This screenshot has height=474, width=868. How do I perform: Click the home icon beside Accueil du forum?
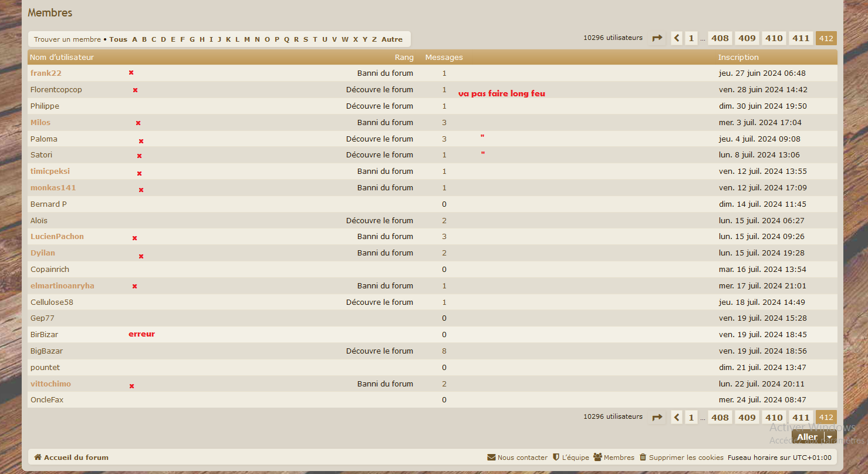pos(38,458)
